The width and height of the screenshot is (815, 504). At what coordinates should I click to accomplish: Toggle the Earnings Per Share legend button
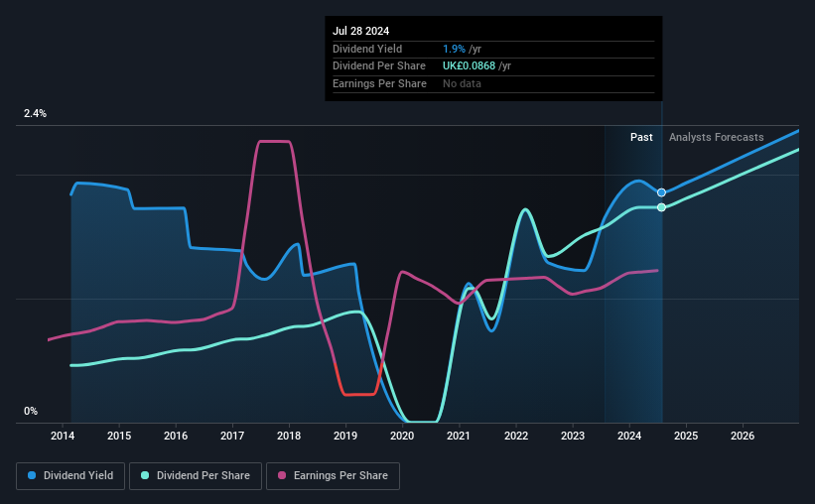click(333, 476)
